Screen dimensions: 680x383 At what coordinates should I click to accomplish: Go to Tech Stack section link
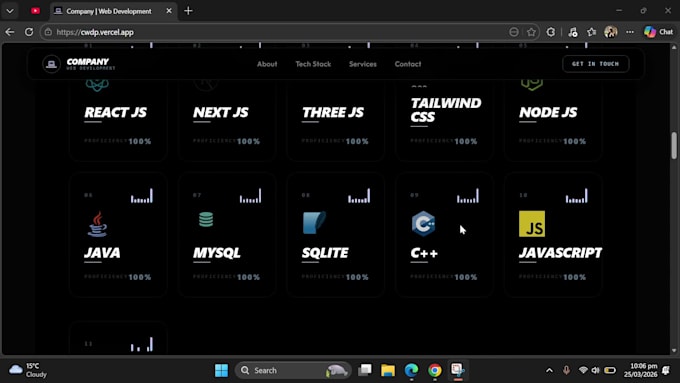pos(313,64)
